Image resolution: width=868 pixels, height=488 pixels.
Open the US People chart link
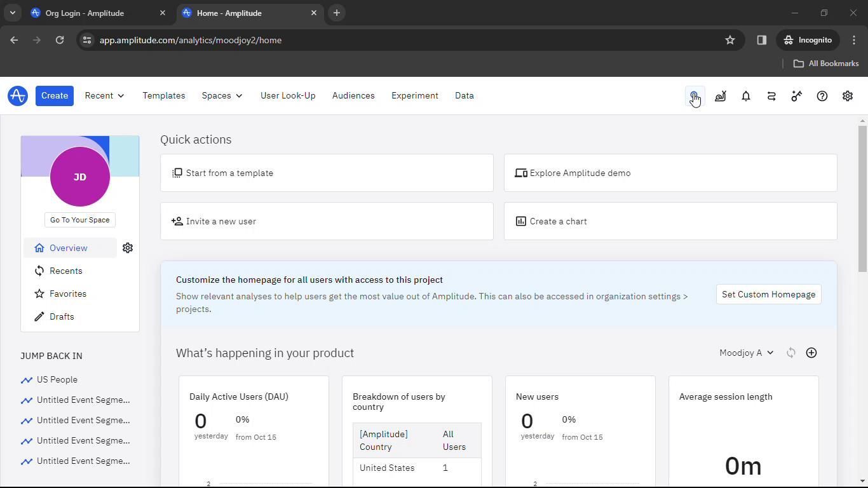coord(57,379)
